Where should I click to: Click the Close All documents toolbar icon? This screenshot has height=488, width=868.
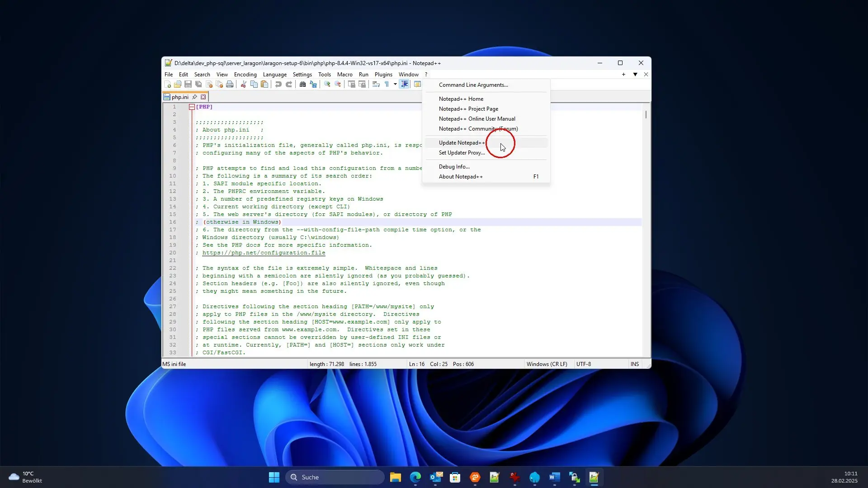[219, 84]
